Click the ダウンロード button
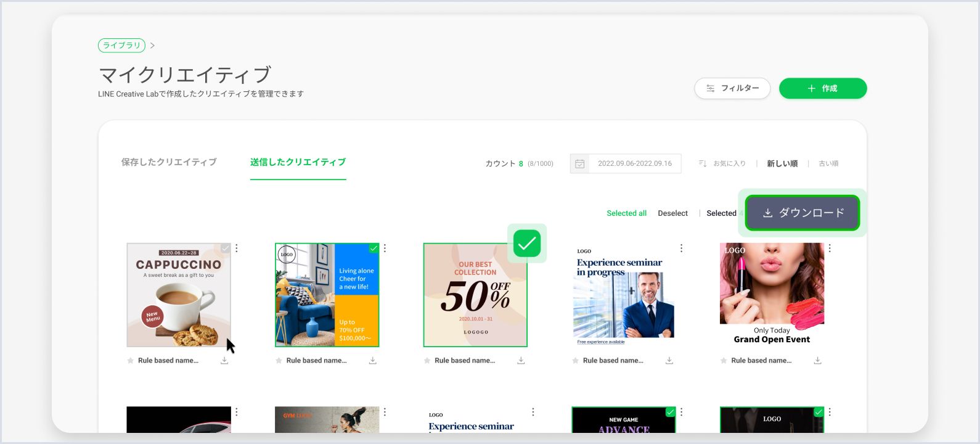The height and width of the screenshot is (444, 980). [802, 213]
